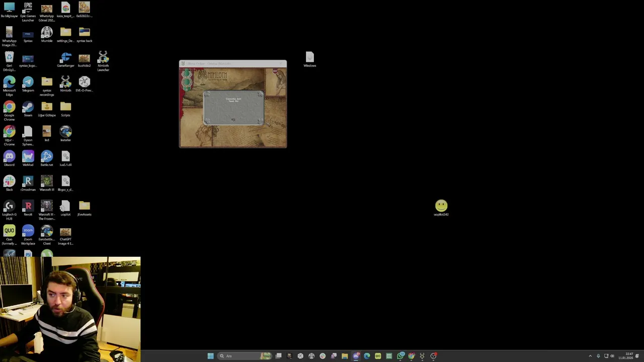Open the 'Bu bilgisayar' desktop icon
The image size is (644, 362).
click(x=9, y=11)
